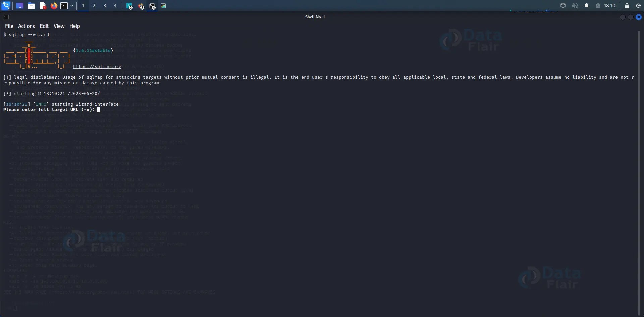This screenshot has width=644, height=317.
Task: Open the Kali applications menu
Action: 6,6
